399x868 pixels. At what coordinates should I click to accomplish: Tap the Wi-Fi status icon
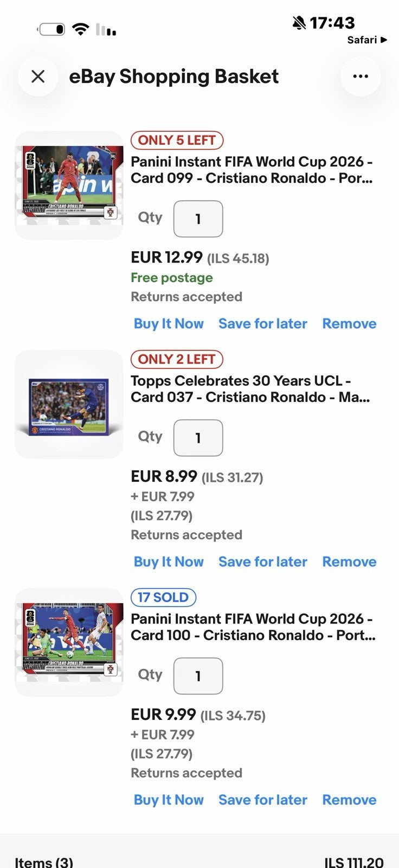80,29
